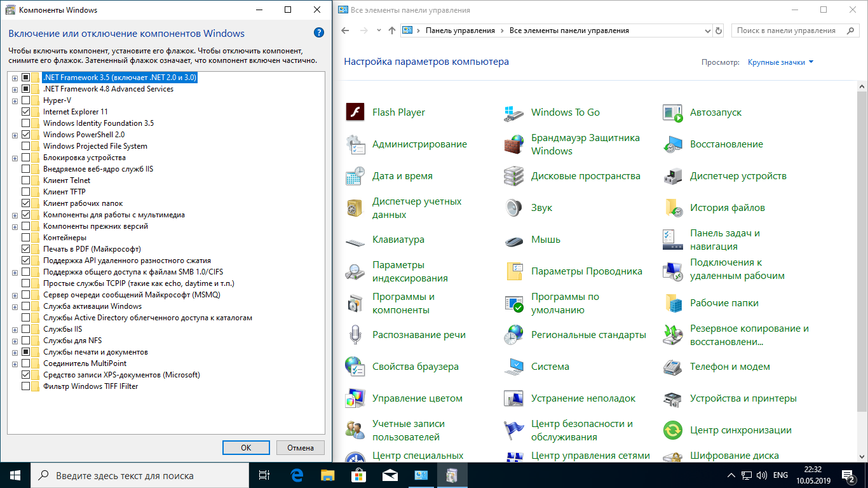This screenshot has height=488, width=868.
Task: Go up one level arrow button
Action: pyautogui.click(x=391, y=30)
